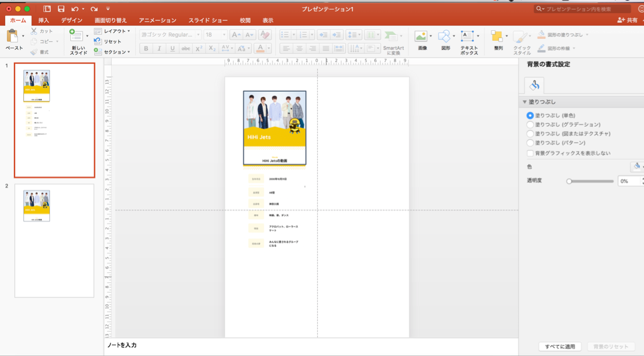Open the line spacing dropdown
644x356 pixels.
click(353, 35)
